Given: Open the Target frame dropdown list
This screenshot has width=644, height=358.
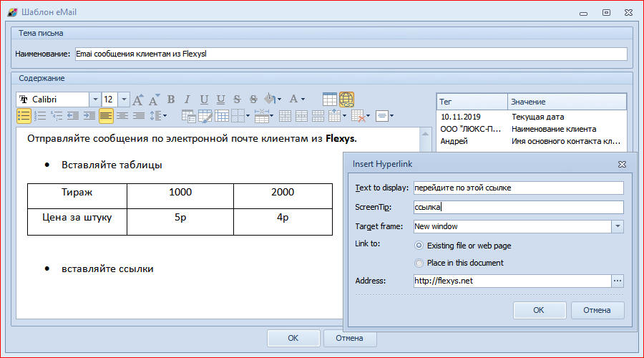Looking at the screenshot, I should tap(618, 226).
